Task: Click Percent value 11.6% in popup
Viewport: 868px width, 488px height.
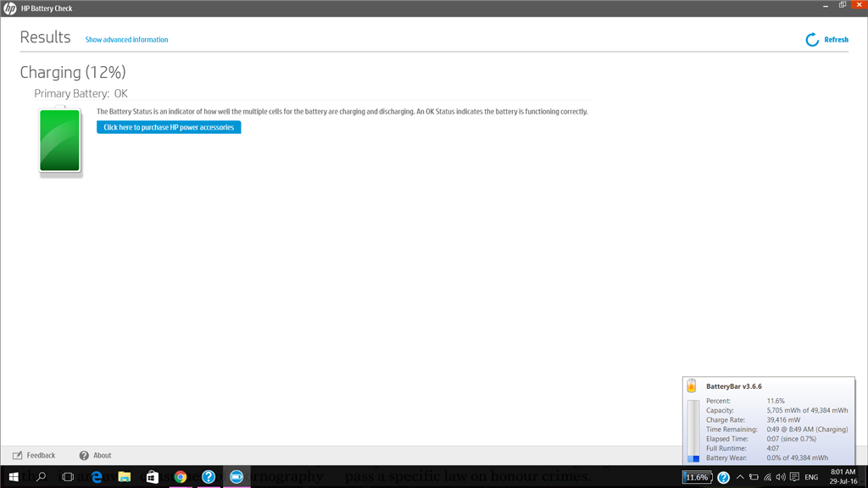Action: click(x=776, y=401)
